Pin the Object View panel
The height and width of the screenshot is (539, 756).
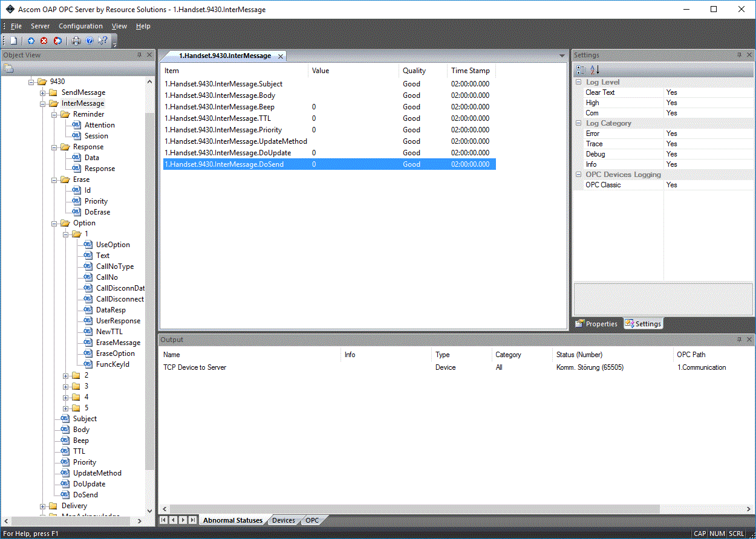pyautogui.click(x=140, y=55)
